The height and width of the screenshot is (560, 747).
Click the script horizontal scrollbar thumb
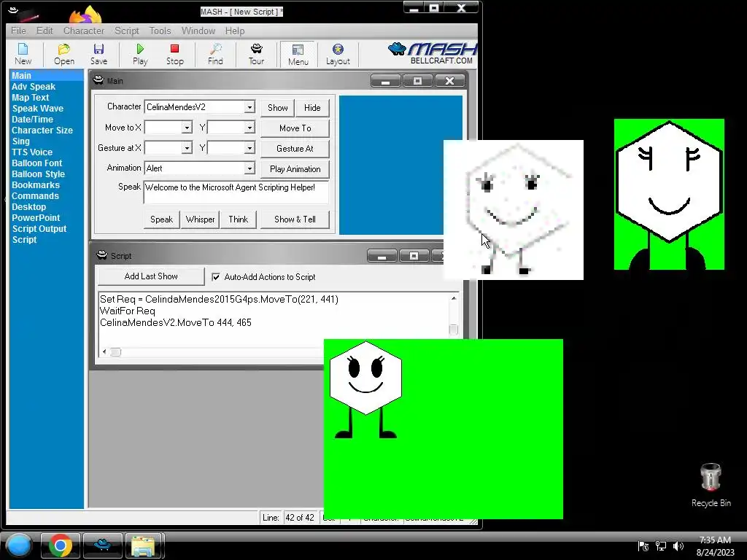point(116,352)
